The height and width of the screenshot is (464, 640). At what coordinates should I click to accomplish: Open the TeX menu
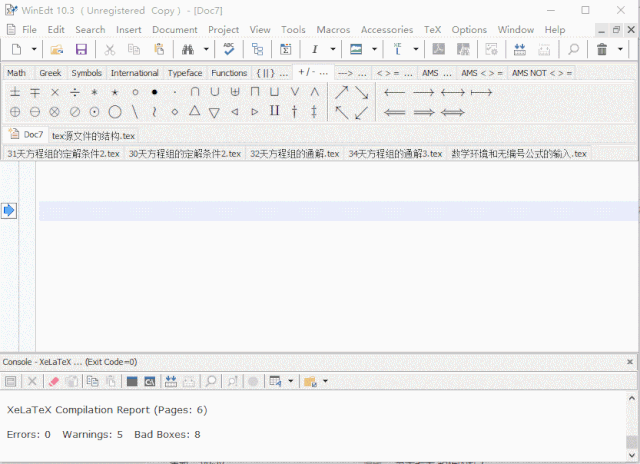point(432,30)
